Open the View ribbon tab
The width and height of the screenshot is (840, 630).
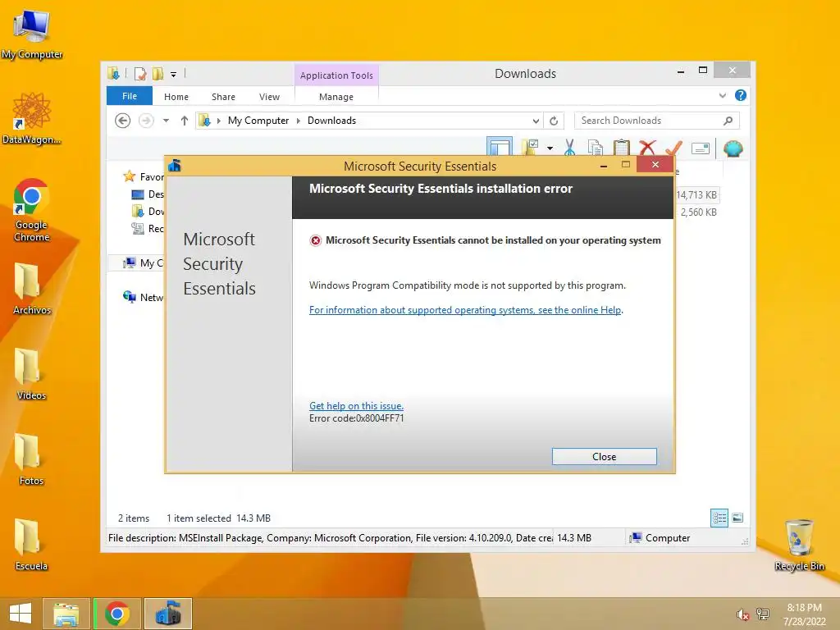[269, 97]
